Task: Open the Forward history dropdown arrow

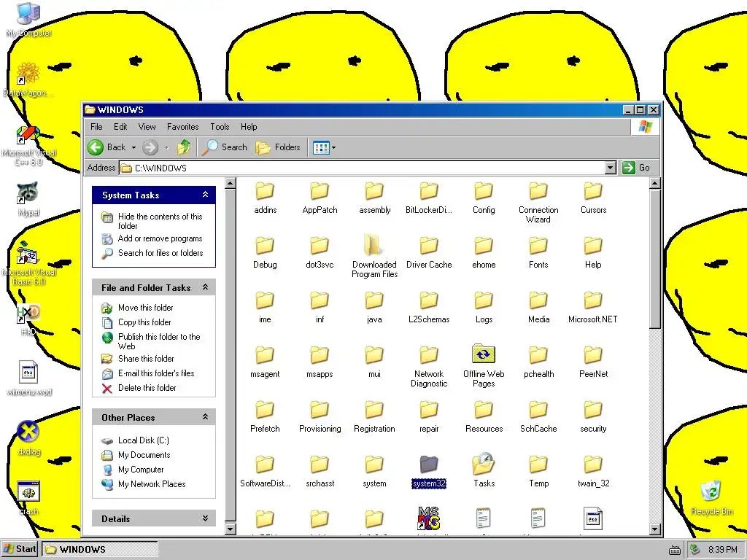Action: coord(167,147)
